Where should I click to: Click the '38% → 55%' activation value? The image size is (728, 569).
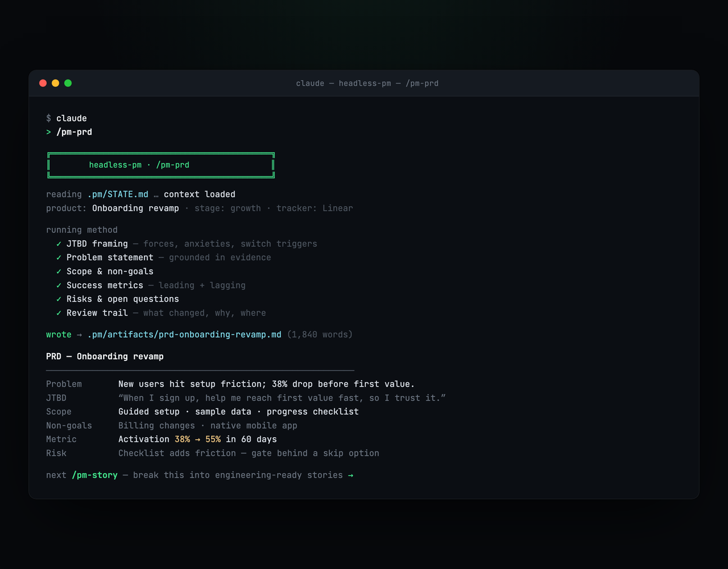point(197,439)
